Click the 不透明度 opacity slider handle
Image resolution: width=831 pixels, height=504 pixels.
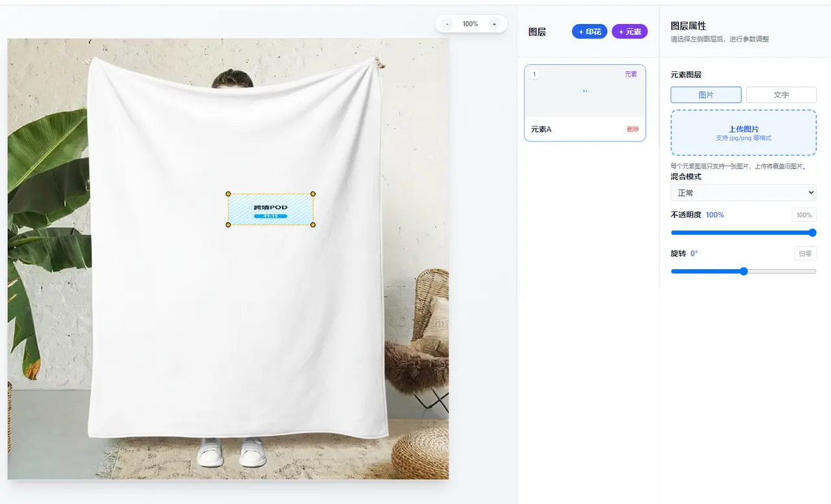812,233
